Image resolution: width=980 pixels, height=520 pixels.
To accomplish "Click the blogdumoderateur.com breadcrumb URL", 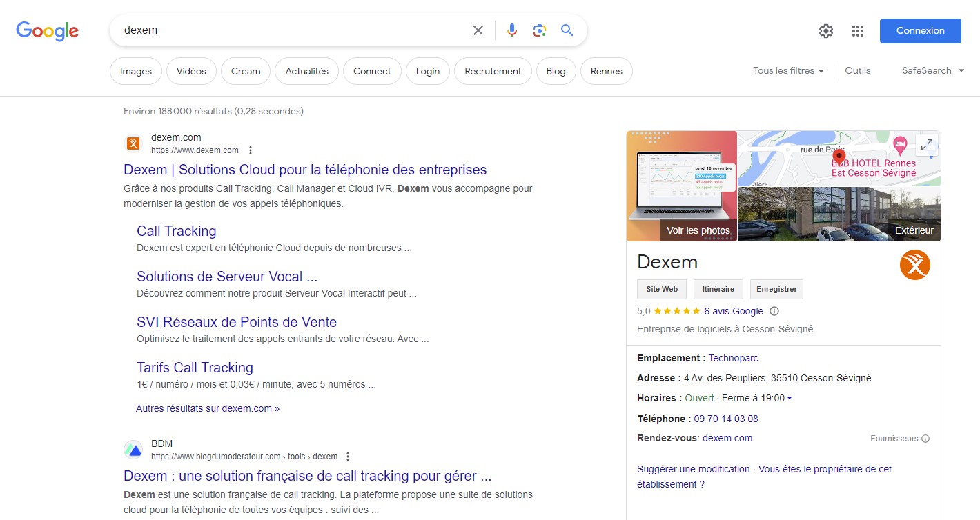I will [x=244, y=457].
